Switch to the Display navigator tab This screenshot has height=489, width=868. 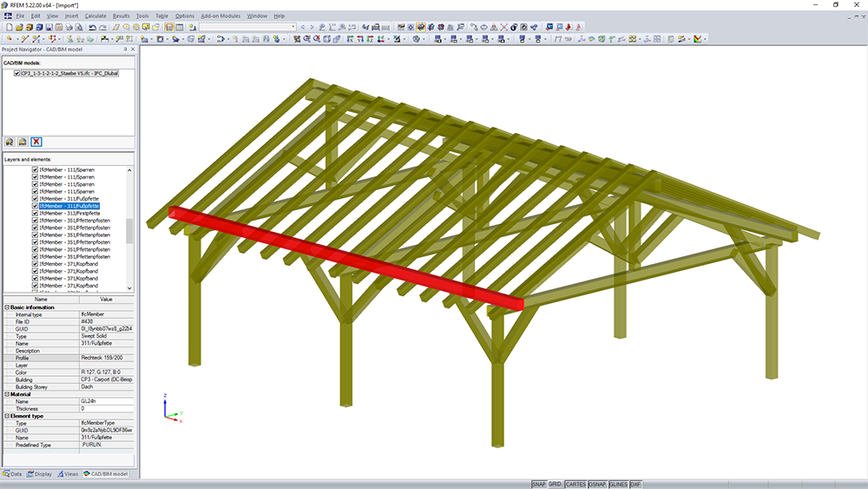[39, 474]
